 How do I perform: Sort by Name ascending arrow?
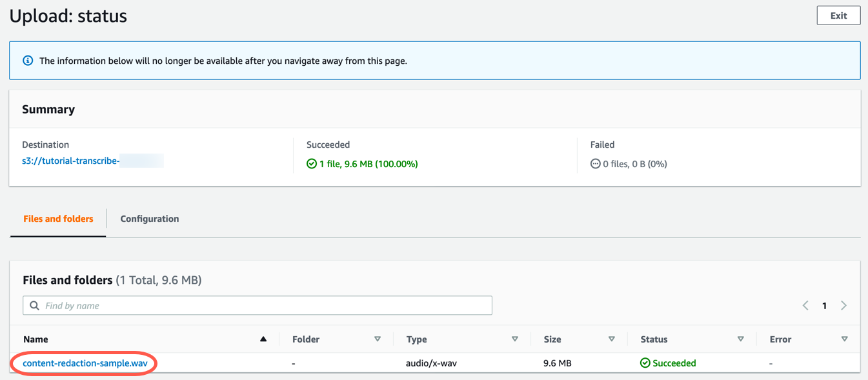click(263, 339)
